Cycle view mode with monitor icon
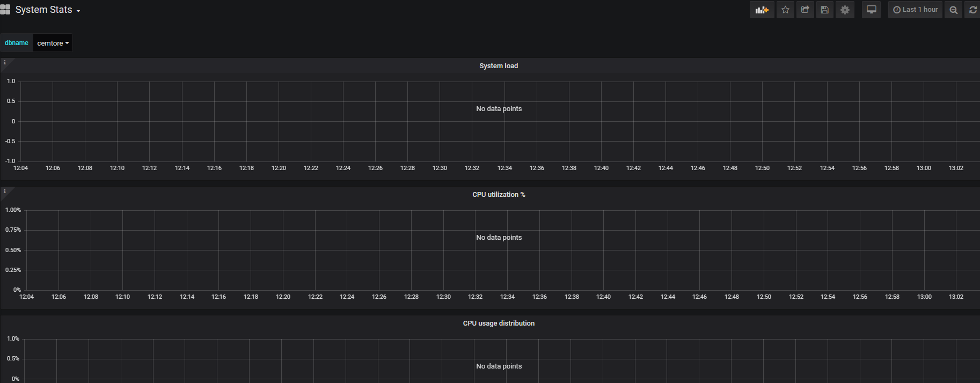This screenshot has height=383, width=980. click(x=871, y=10)
